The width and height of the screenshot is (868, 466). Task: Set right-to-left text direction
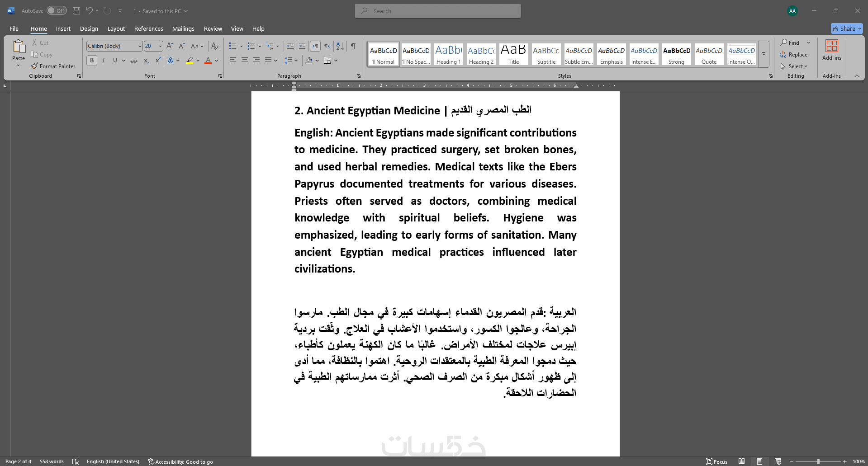coord(327,46)
